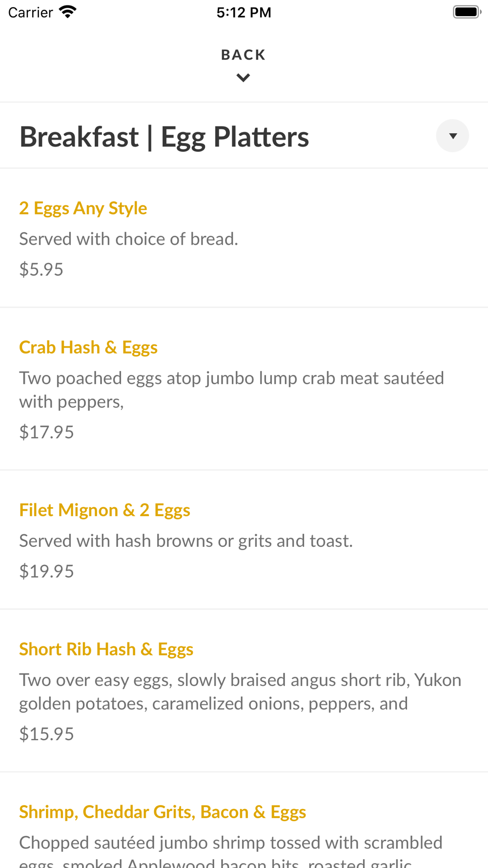The width and height of the screenshot is (488, 868).
Task: Tap the $17.95 price
Action: (x=46, y=432)
